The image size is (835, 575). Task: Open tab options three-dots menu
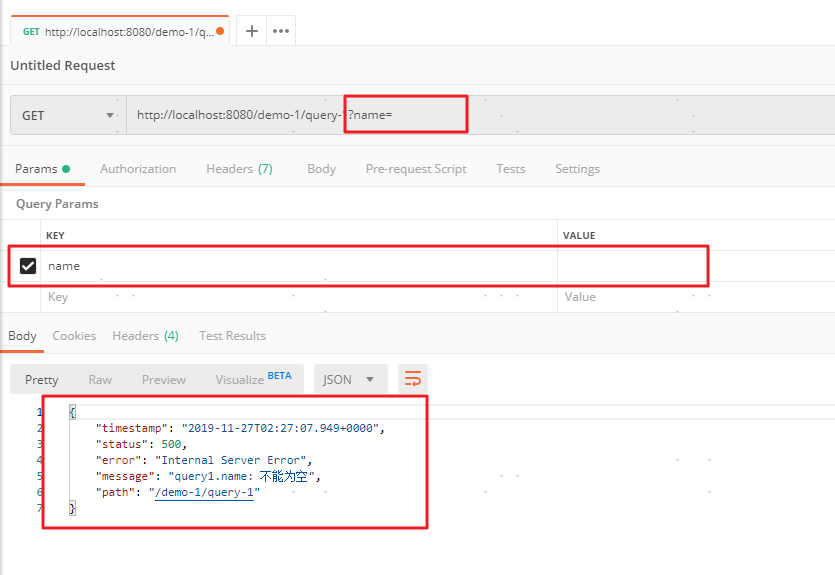[x=281, y=31]
